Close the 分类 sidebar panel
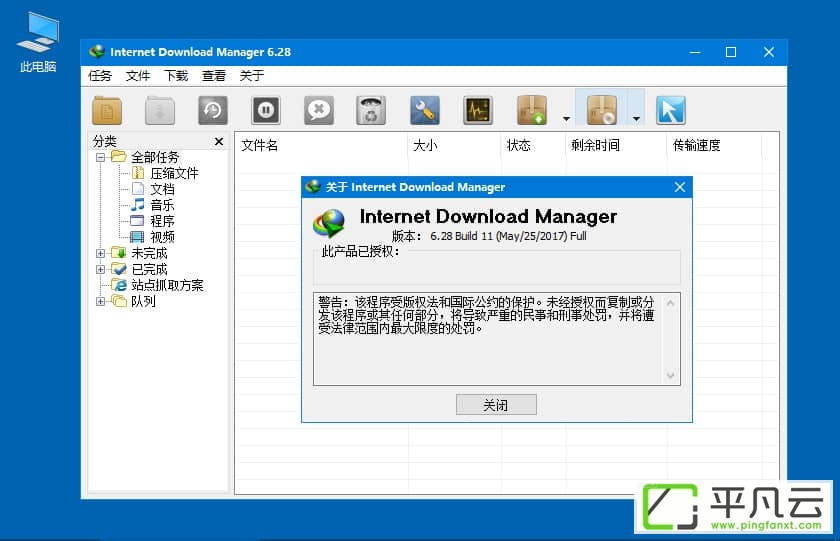Screen dimensions: 840x541 [x=219, y=141]
